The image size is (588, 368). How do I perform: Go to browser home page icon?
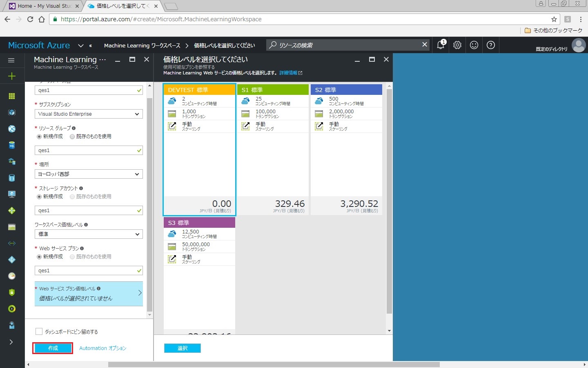(42, 19)
